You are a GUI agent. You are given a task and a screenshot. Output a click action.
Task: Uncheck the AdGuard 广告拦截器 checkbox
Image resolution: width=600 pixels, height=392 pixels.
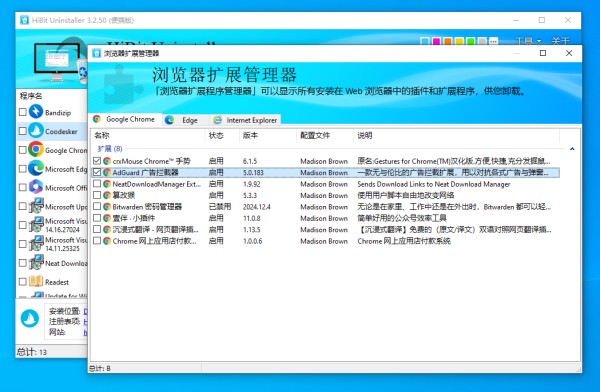[x=97, y=172]
